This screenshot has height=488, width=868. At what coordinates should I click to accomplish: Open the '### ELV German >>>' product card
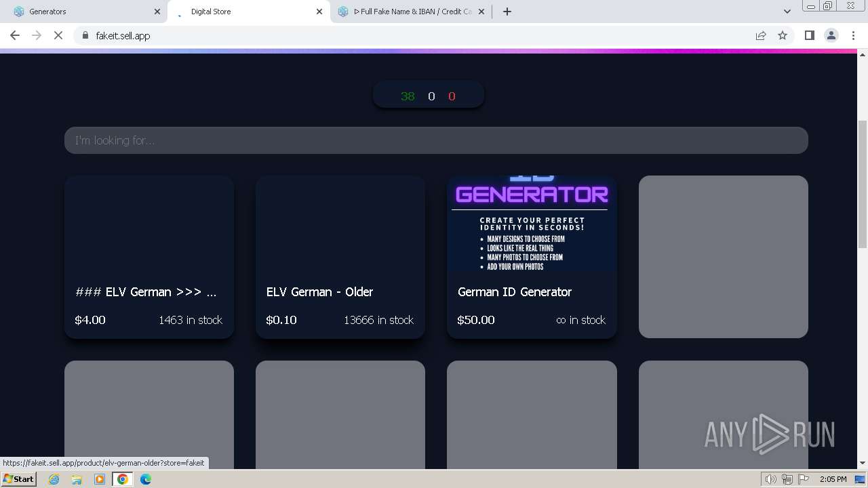(x=149, y=257)
